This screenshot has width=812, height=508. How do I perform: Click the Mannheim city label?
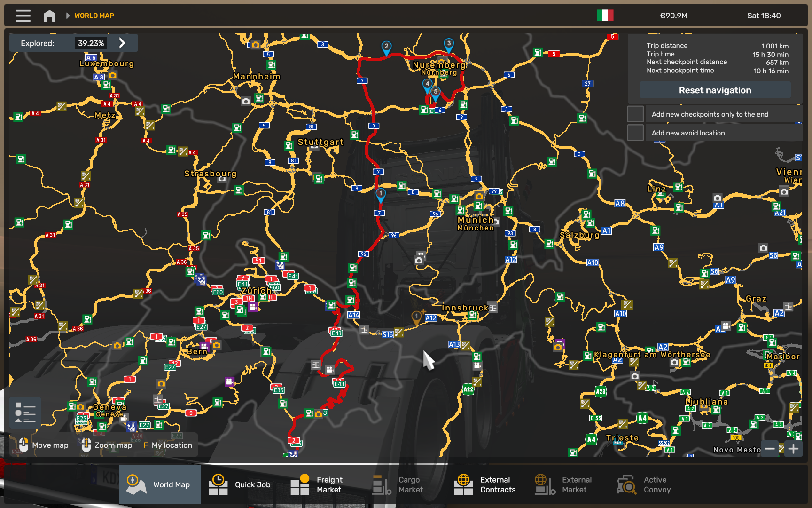tap(257, 76)
